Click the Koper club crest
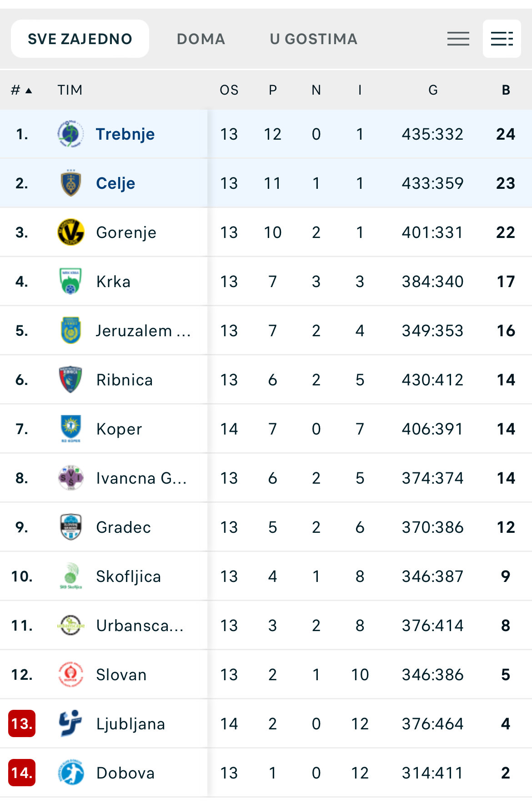The image size is (532, 809). (70, 429)
